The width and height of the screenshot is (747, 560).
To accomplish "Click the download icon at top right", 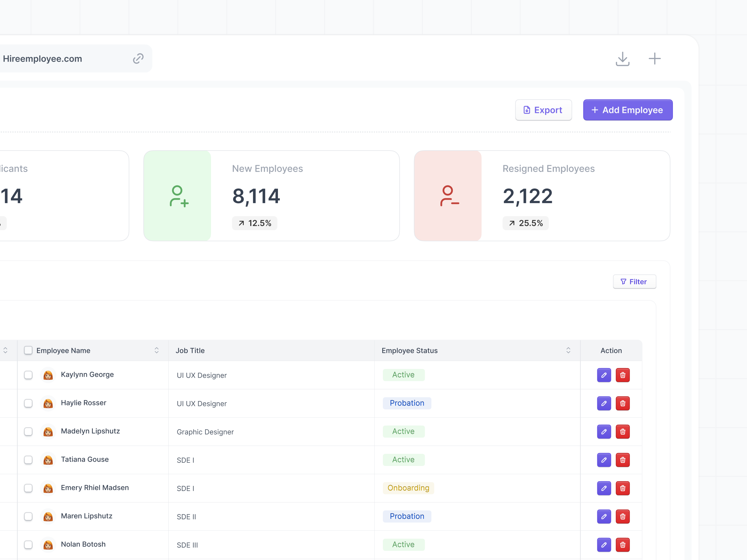I will click(x=623, y=59).
